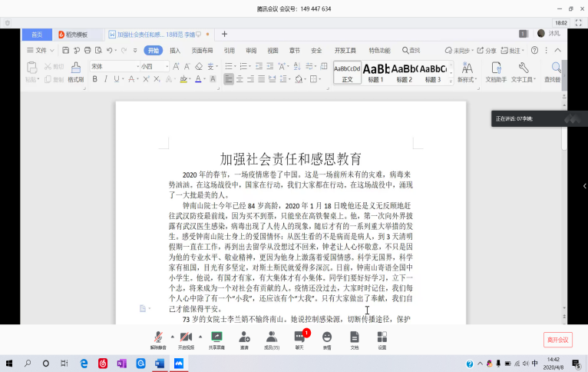This screenshot has height=372, width=588.
Task: Open the meeting Docs (文档) icon
Action: [354, 339]
